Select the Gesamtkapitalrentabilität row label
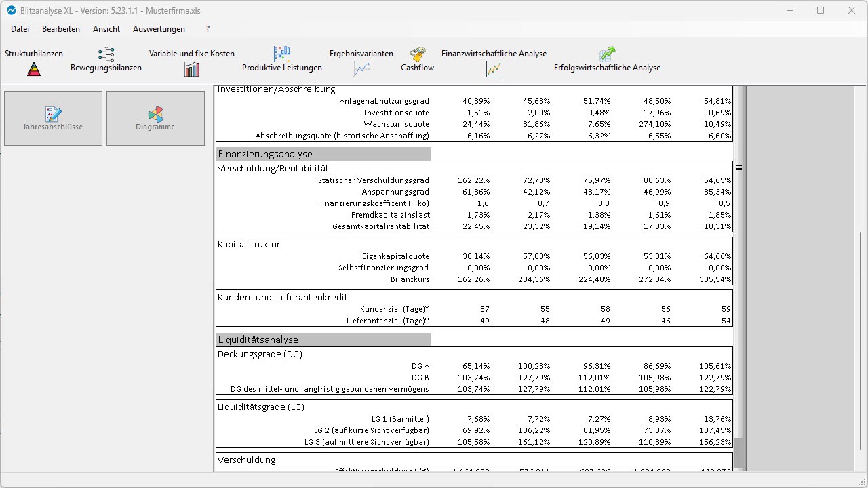 (380, 226)
